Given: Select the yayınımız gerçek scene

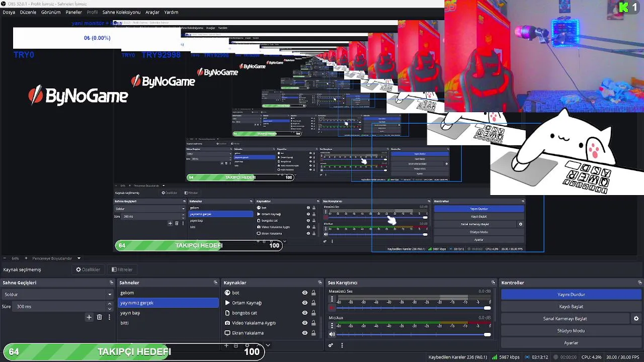Looking at the screenshot, I should coord(168,303).
